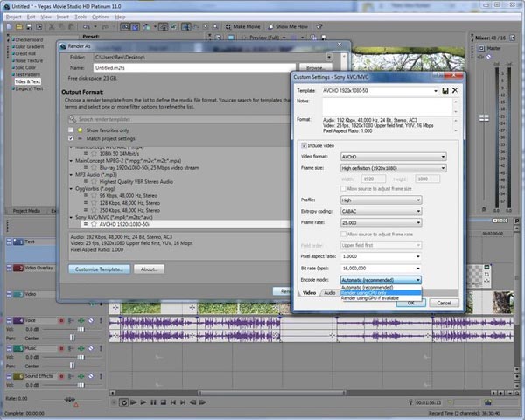Screen dimensions: 525x420
Task: Click OK in Custom Settings dialog
Action: pyautogui.click(x=411, y=303)
